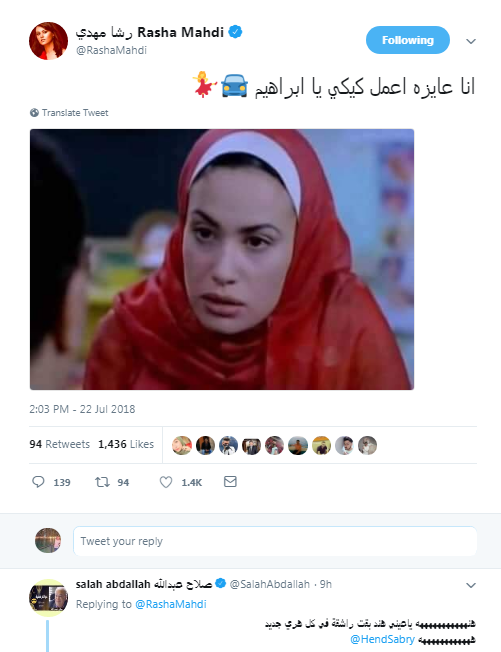Toggle the Following button
The image size is (501, 652).
pos(407,40)
